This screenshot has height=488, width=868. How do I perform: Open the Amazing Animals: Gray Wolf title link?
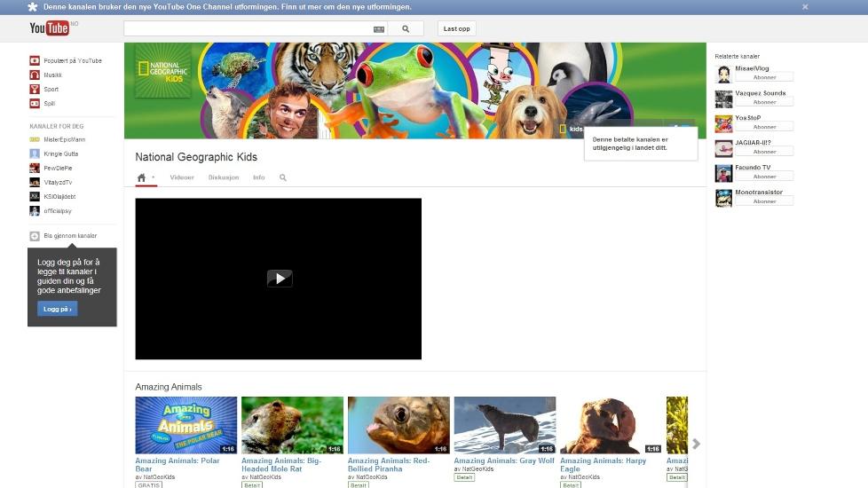(x=504, y=460)
